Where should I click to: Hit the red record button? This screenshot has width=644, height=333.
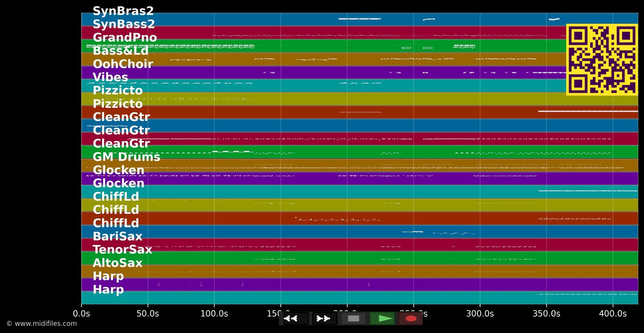[411, 318]
